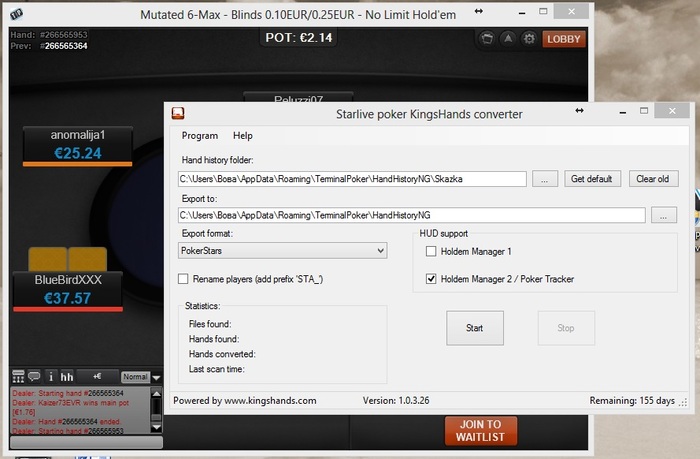Click the chat scrollbar down arrow
This screenshot has height=459, width=700.
coord(156,427)
